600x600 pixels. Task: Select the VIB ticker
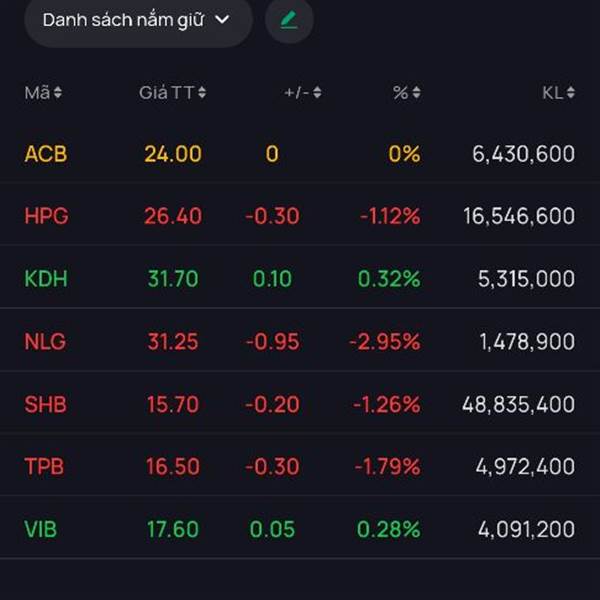(41, 529)
